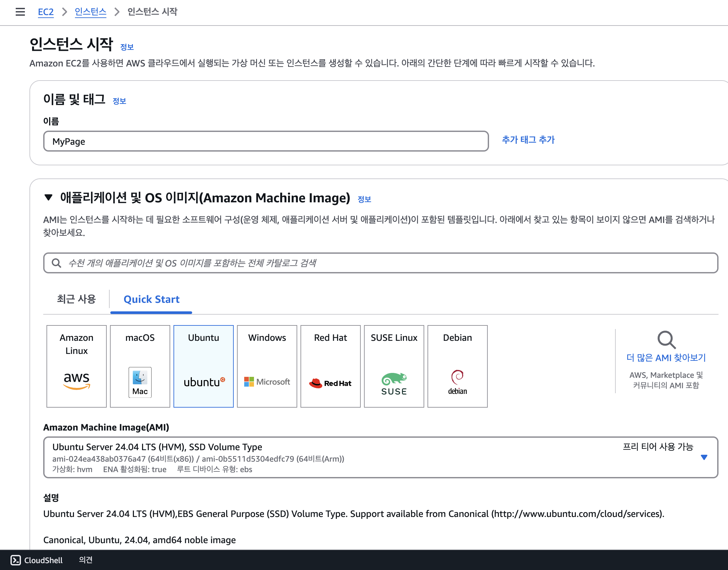Select the Debian AMI card

tap(457, 366)
